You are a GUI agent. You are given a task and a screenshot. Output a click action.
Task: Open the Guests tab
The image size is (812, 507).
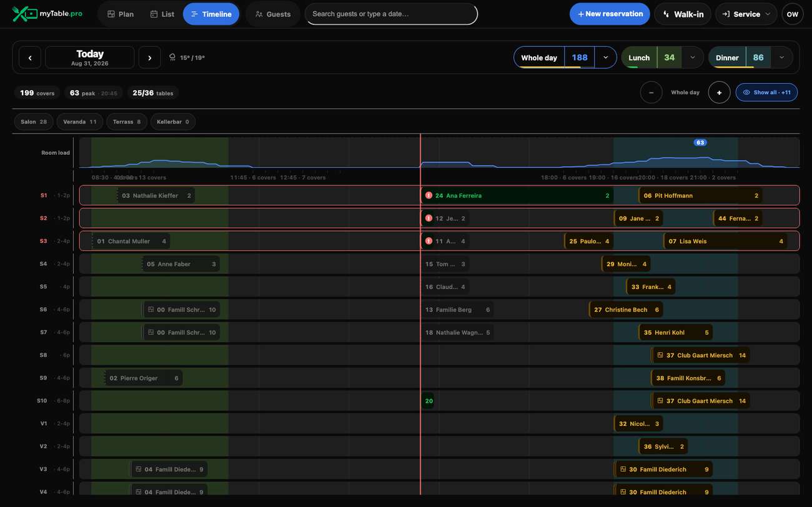point(273,14)
